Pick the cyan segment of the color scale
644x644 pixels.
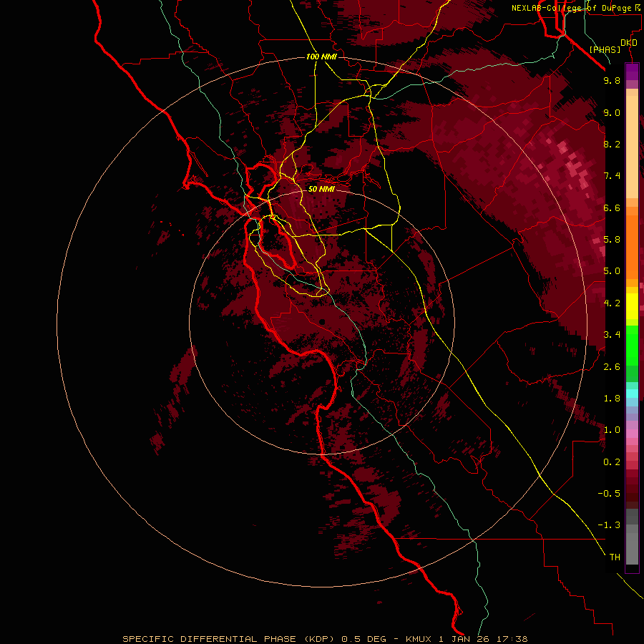(632, 394)
